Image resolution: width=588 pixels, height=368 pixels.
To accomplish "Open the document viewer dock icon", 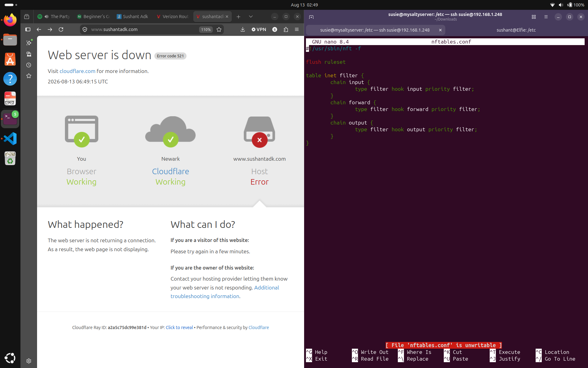I will coord(10,98).
